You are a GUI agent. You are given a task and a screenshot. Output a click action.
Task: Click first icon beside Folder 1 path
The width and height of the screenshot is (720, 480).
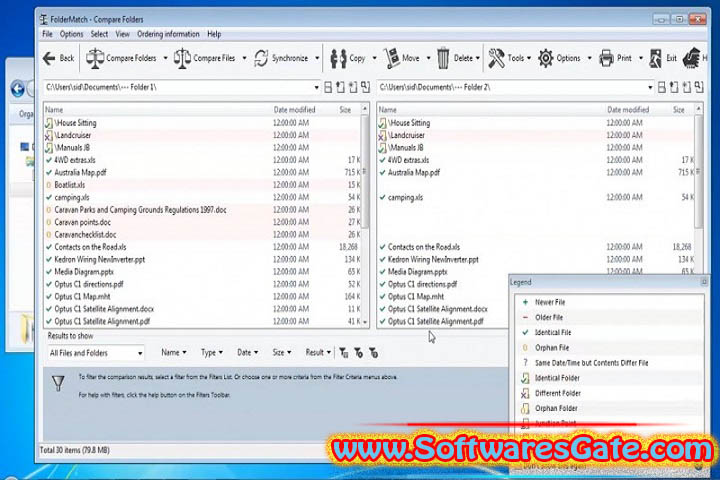328,87
